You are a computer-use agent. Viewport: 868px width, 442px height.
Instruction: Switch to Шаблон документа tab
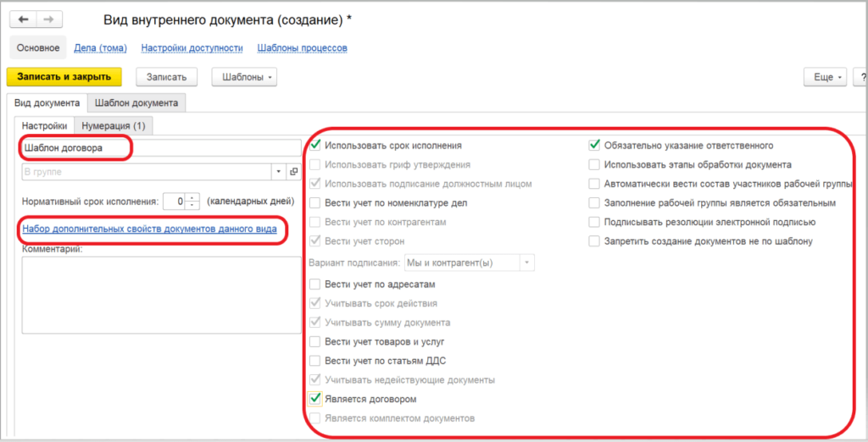coord(136,103)
